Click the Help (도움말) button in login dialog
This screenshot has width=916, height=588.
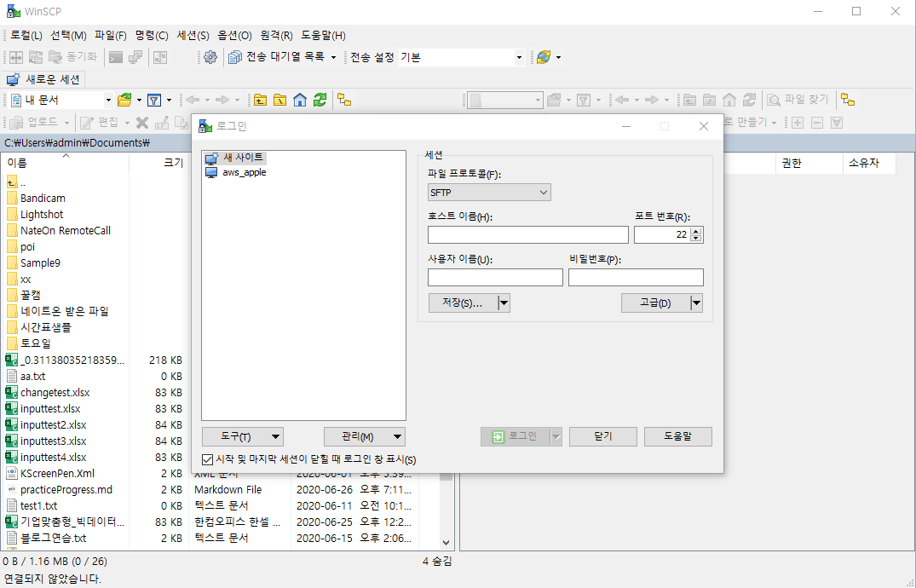(677, 436)
